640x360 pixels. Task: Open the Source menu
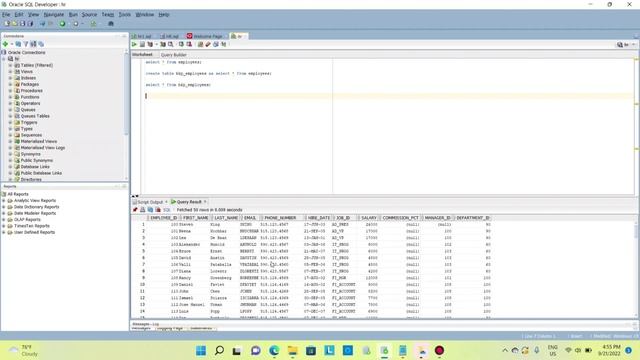pos(89,15)
